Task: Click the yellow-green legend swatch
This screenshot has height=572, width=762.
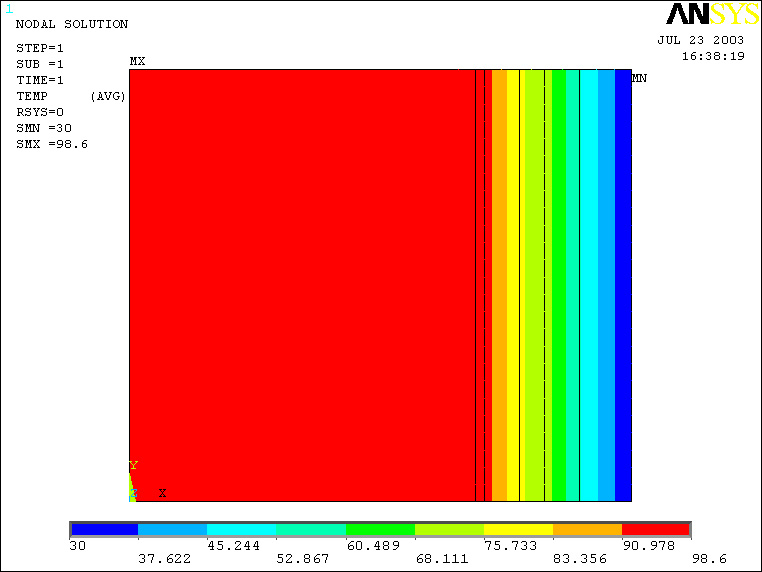Action: (x=450, y=529)
